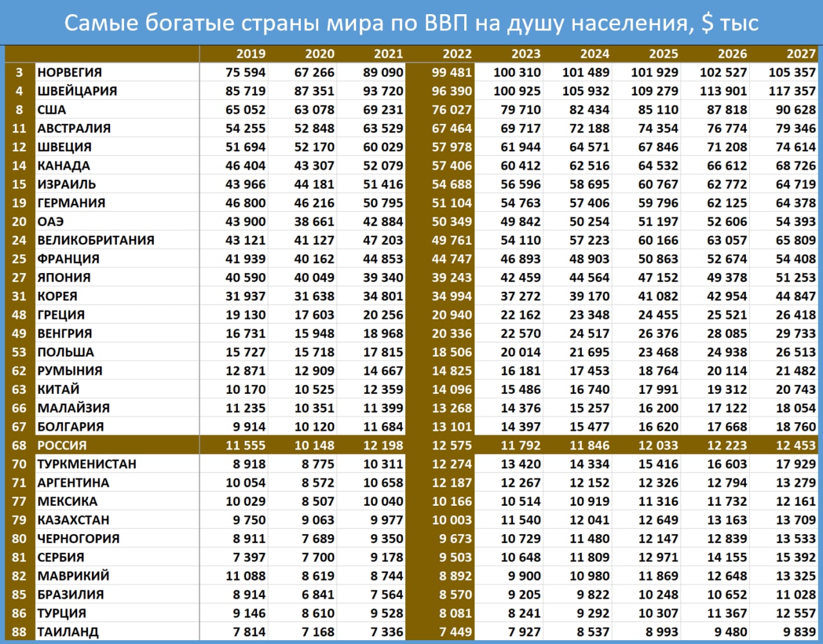Click Russia's 2022 value 12 575

click(x=451, y=445)
